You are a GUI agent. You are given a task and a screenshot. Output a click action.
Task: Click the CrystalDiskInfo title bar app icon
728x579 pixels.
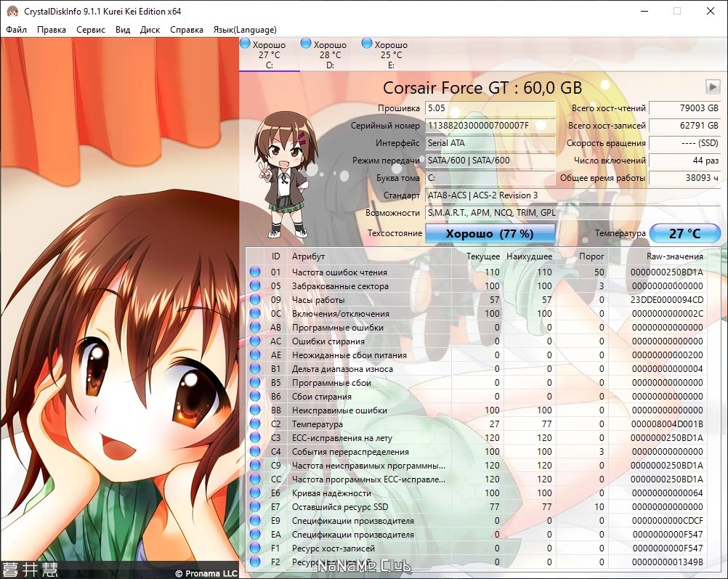point(12,11)
